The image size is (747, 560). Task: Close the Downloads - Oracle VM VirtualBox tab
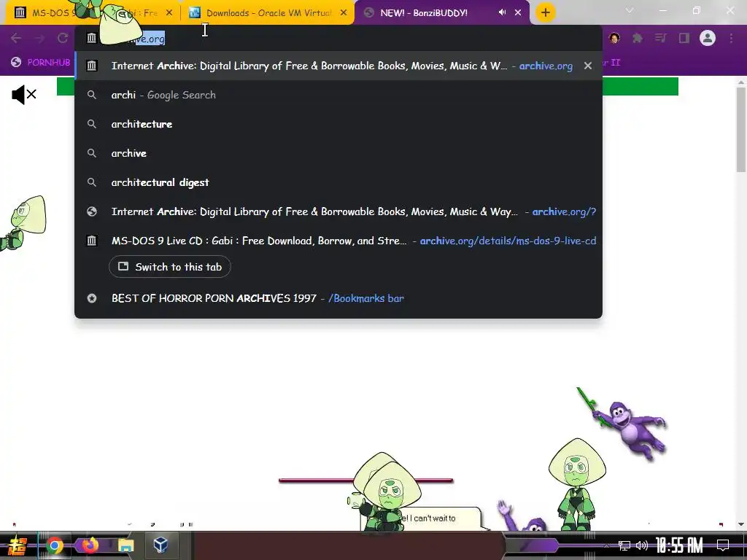click(344, 13)
